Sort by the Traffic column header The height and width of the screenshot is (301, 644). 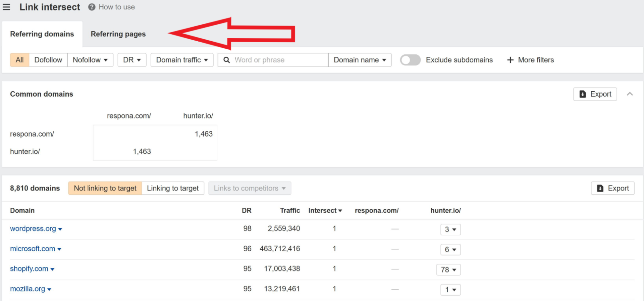(x=290, y=211)
